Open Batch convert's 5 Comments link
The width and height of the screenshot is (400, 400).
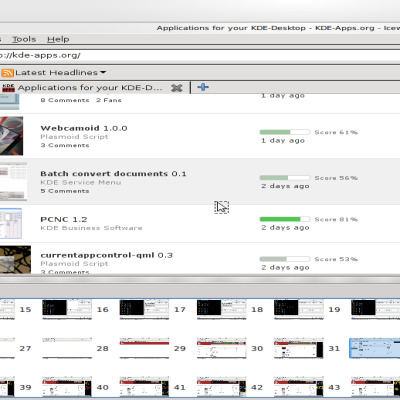point(65,191)
